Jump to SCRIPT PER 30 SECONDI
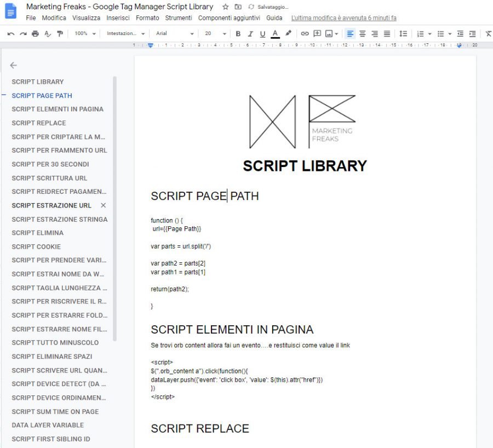The height and width of the screenshot is (448, 493). coord(50,164)
